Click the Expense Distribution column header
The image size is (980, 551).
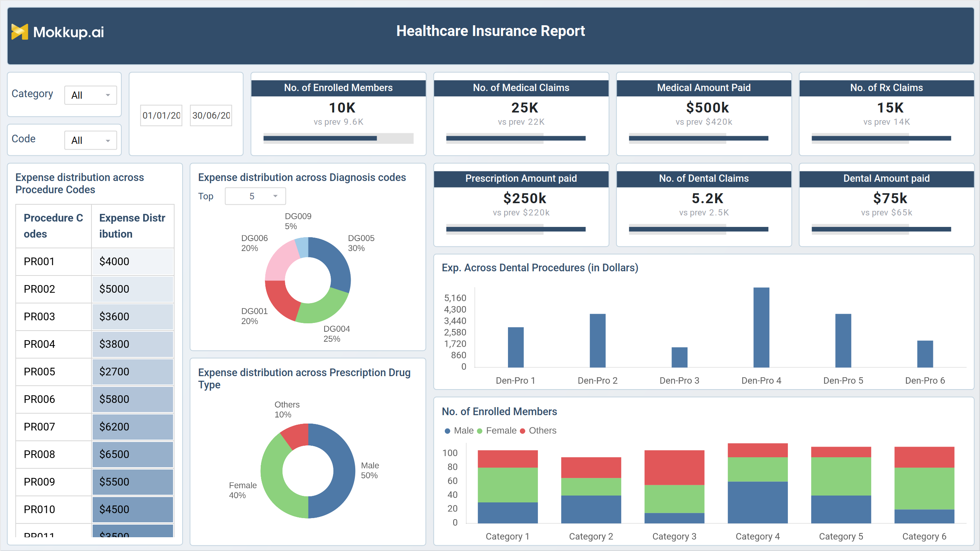point(132,226)
